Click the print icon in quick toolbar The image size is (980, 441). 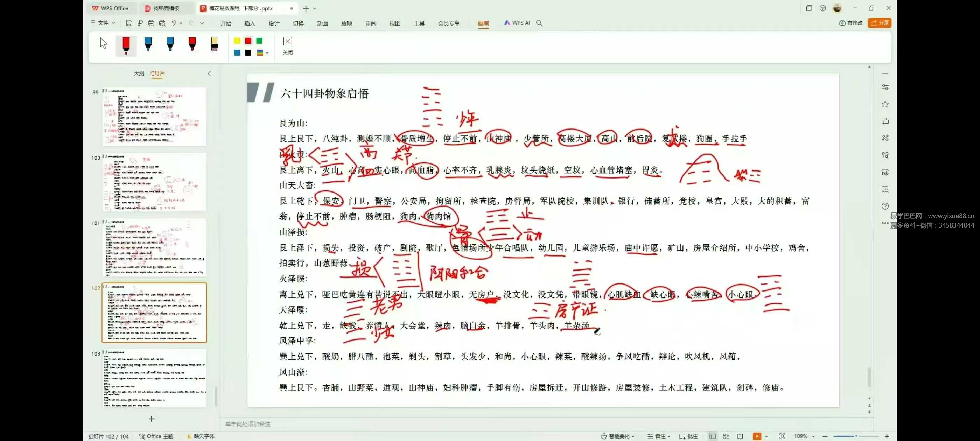[x=151, y=23]
